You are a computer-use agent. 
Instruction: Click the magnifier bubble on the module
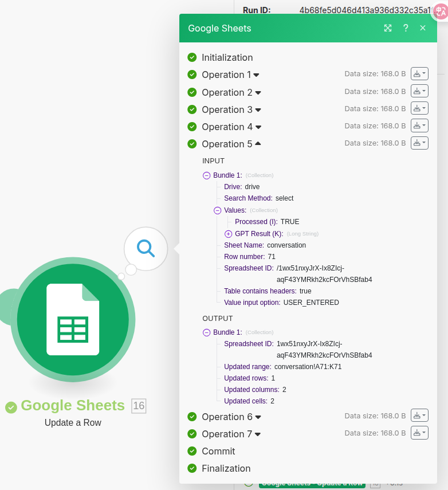146,249
